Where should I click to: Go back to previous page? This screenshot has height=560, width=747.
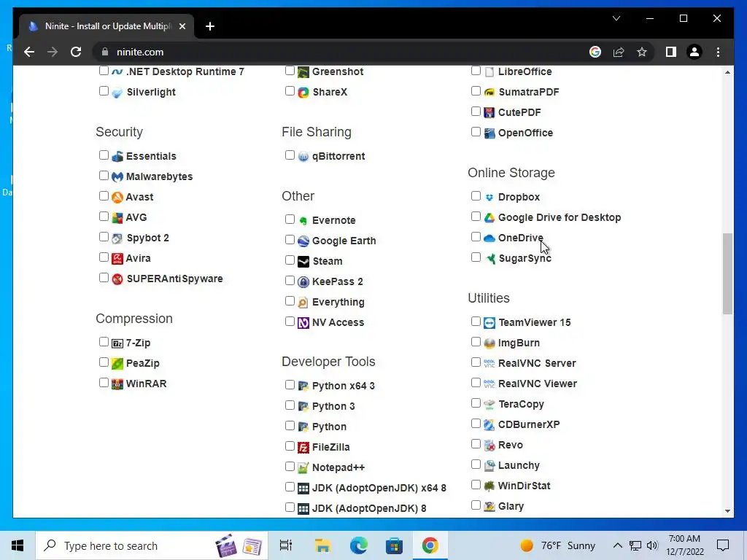[29, 52]
